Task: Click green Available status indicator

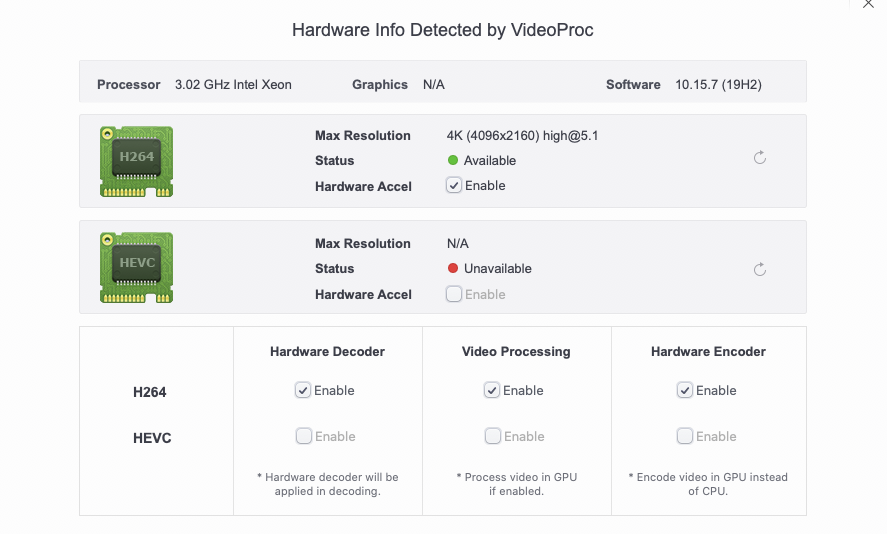Action: 453,160
